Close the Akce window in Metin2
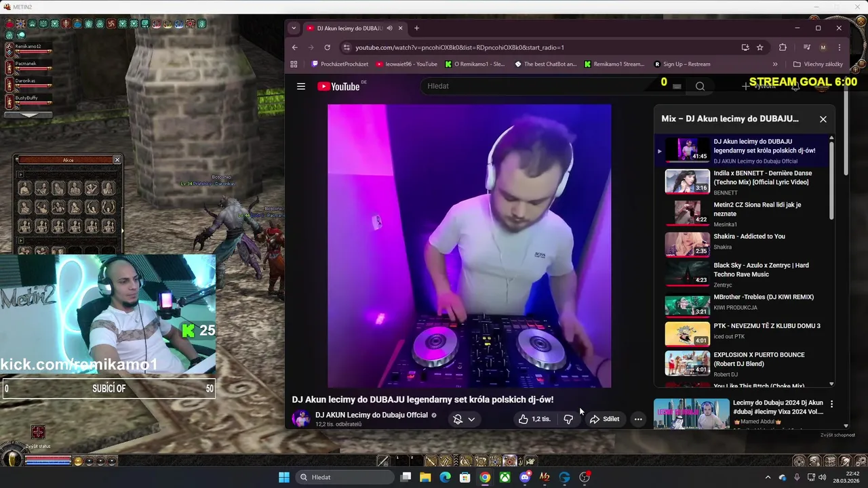Viewport: 868px width, 488px height. click(x=117, y=160)
